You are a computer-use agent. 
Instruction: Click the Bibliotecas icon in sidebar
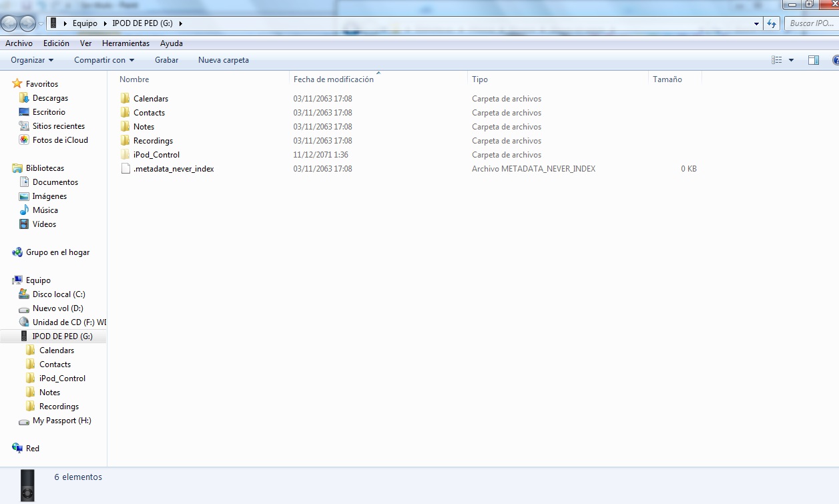(x=17, y=168)
